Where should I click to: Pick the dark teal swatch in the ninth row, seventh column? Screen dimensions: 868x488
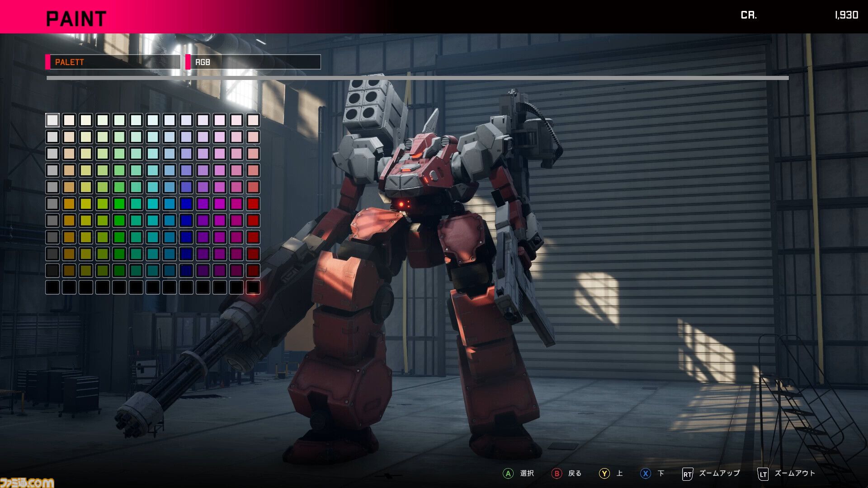click(153, 253)
